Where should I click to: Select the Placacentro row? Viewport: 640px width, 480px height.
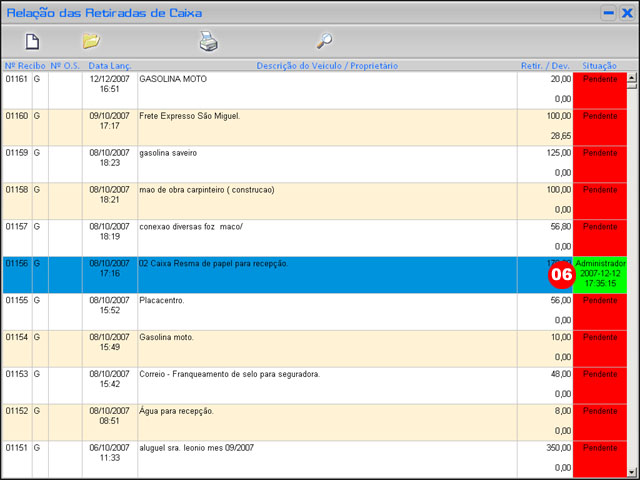[x=300, y=310]
